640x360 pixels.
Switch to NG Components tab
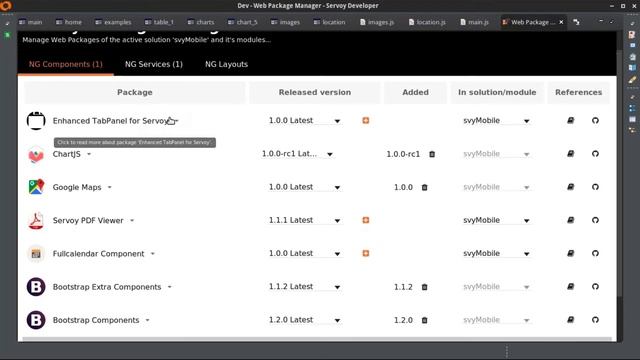click(x=66, y=64)
